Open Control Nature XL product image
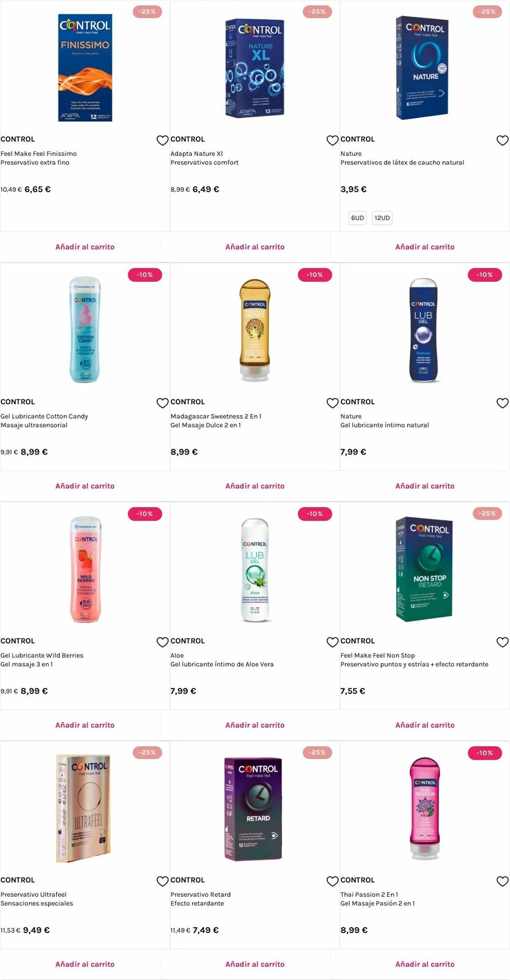Screen dimensions: 510x980 pos(255,68)
